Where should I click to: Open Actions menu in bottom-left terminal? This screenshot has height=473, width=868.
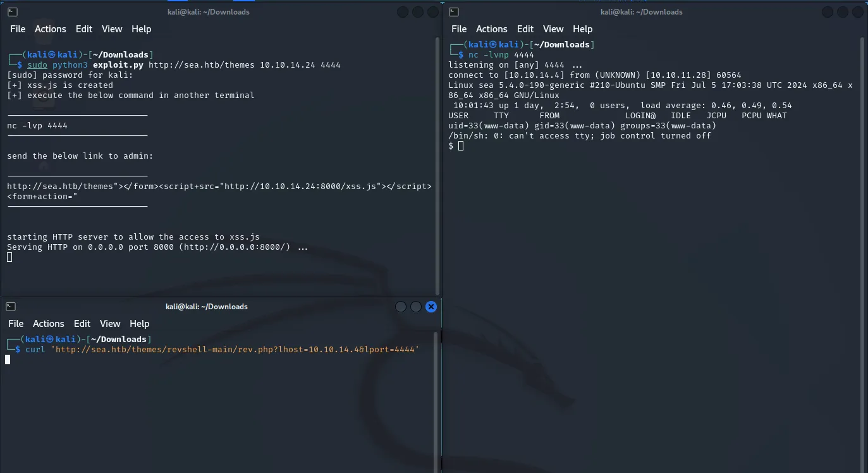(x=48, y=324)
